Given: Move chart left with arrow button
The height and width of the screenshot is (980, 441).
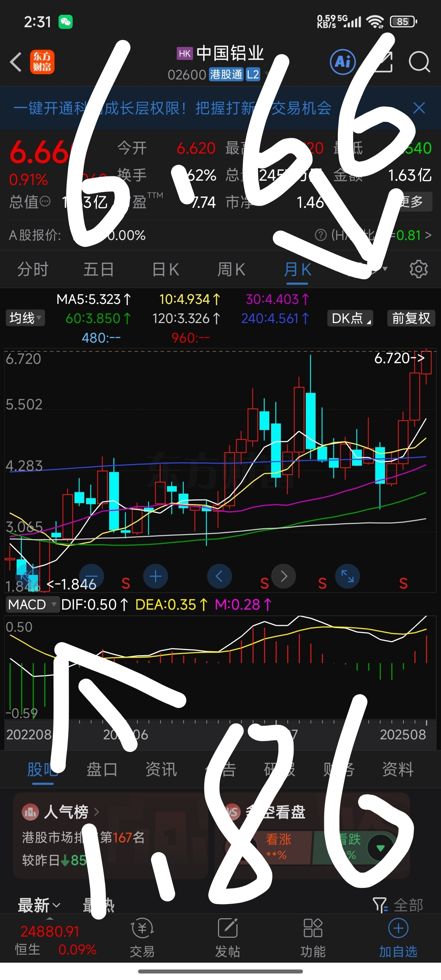Looking at the screenshot, I should tap(219, 576).
